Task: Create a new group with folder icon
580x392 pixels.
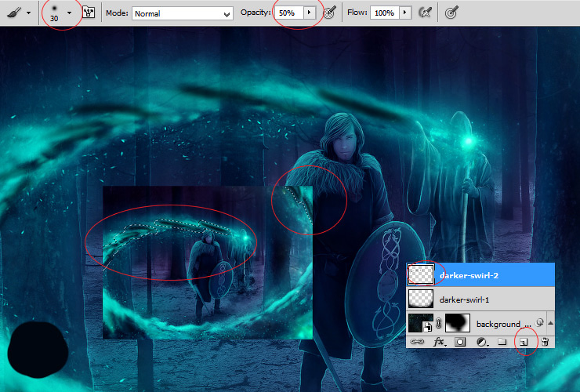Action: 502,341
